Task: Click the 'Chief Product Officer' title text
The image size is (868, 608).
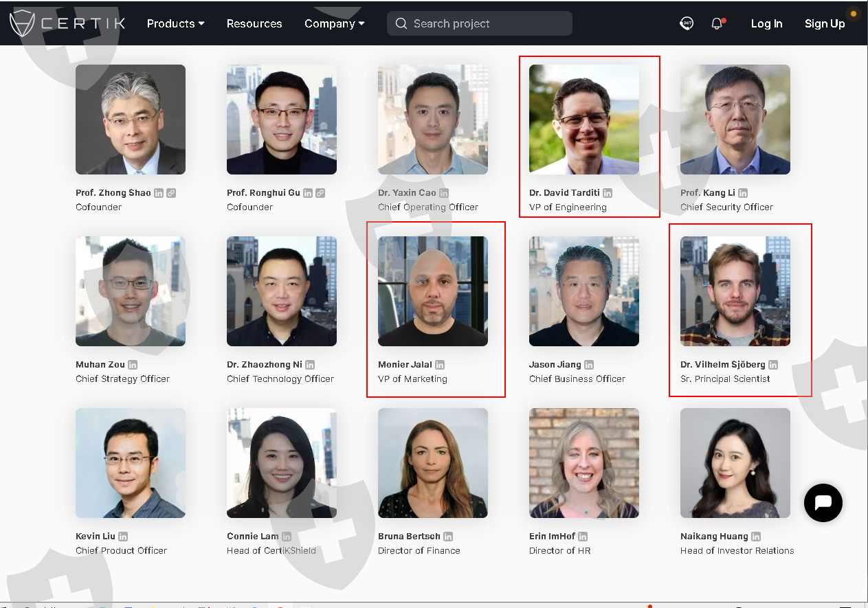Action: 122,551
